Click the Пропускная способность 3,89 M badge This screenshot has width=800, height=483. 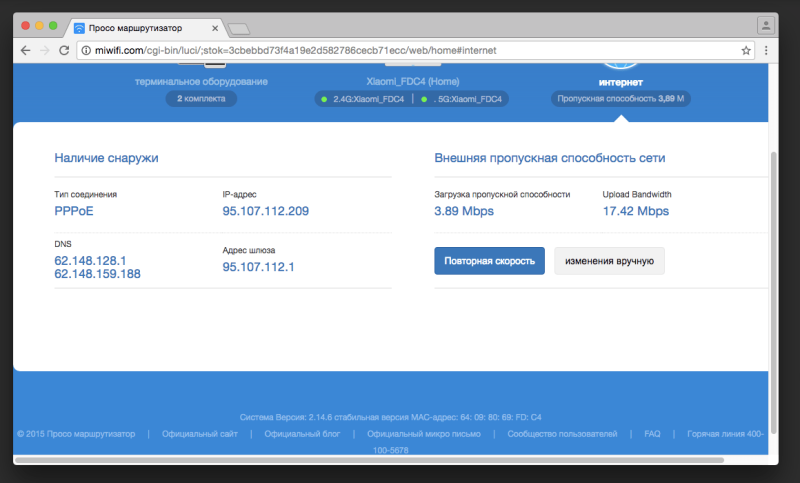(620, 98)
